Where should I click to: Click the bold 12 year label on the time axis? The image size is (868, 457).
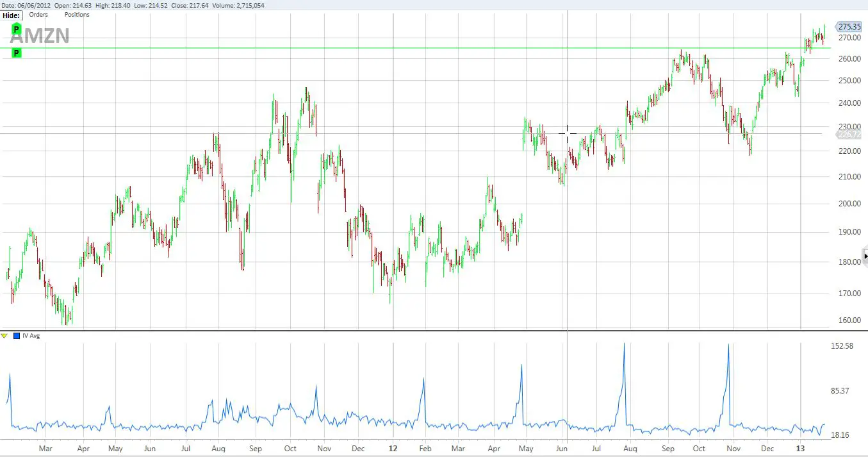click(393, 449)
